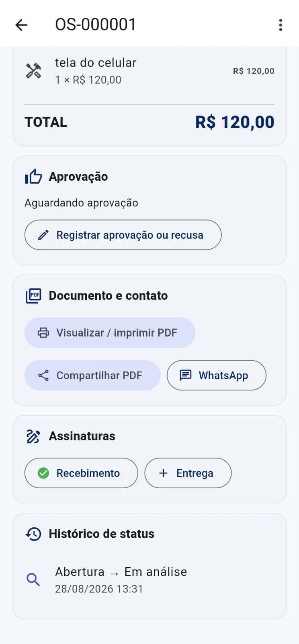Open Registrar aprovação ou recusa

coord(123,235)
